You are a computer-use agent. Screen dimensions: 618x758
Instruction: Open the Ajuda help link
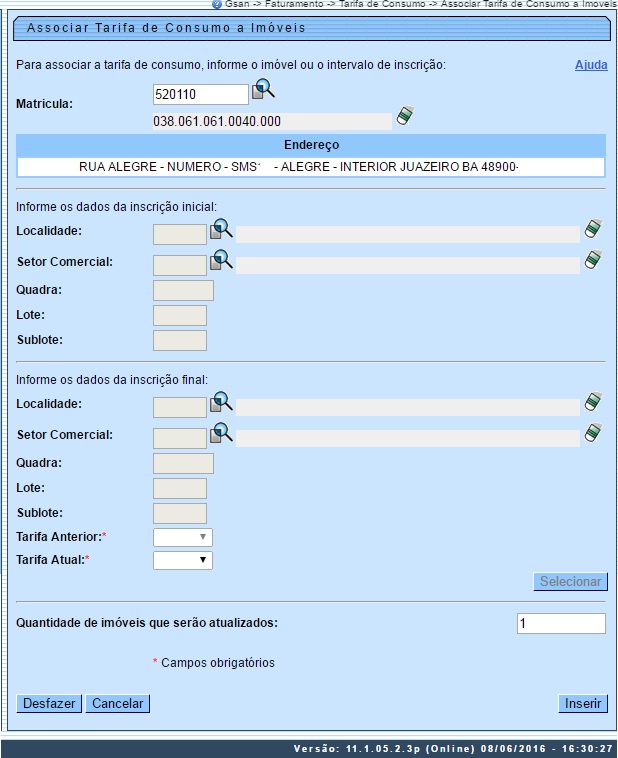click(590, 65)
